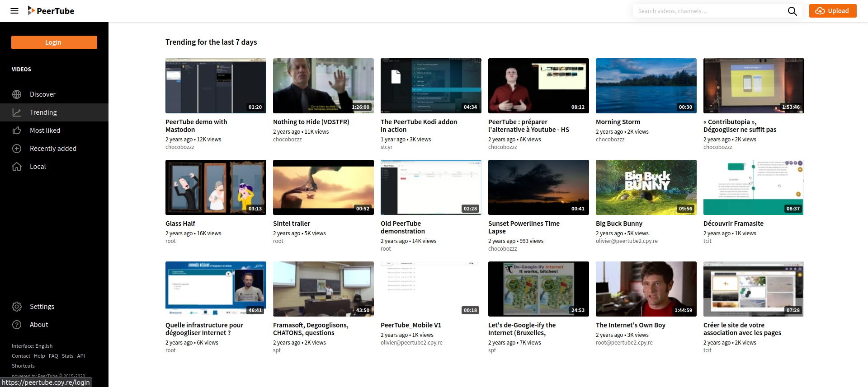
Task: Open PeerTube Kodi addon thumbnail
Action: (x=431, y=86)
